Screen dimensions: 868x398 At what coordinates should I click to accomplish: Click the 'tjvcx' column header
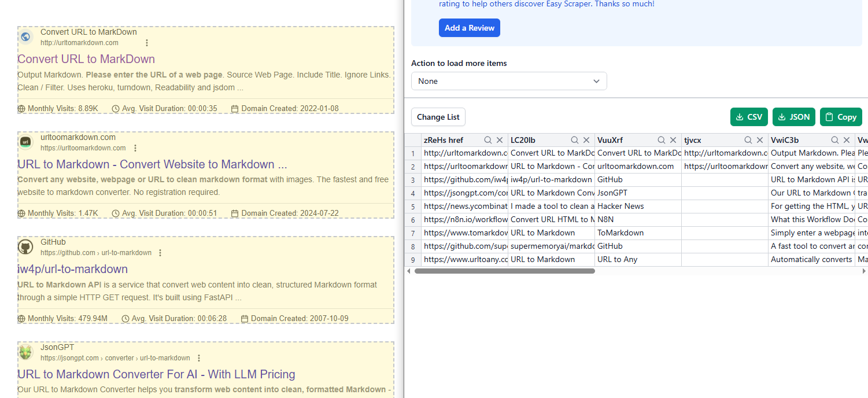tap(693, 140)
